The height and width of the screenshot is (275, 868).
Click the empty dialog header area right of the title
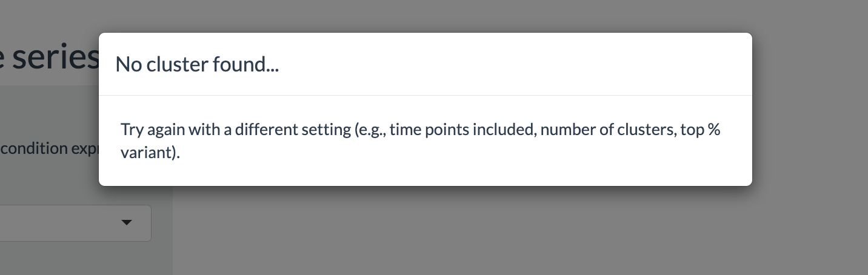click(515, 64)
